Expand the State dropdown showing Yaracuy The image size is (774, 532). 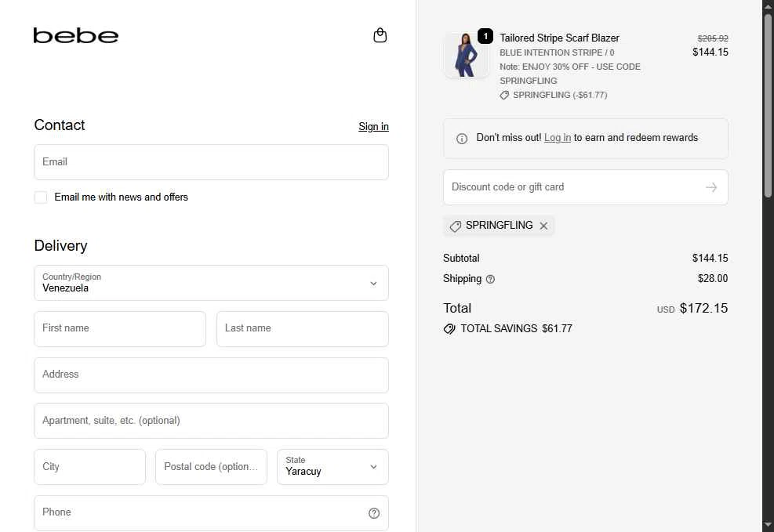coord(332,467)
